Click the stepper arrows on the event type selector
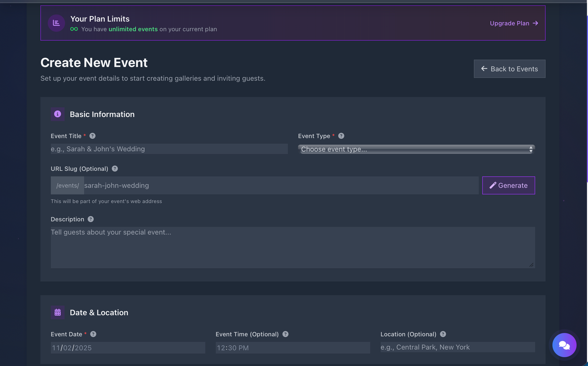This screenshot has width=588, height=366. tap(531, 149)
